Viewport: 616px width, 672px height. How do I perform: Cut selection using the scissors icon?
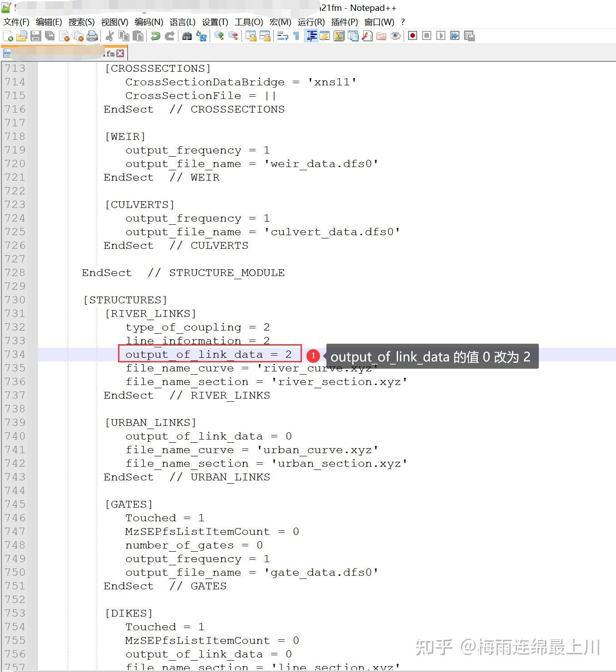(109, 36)
